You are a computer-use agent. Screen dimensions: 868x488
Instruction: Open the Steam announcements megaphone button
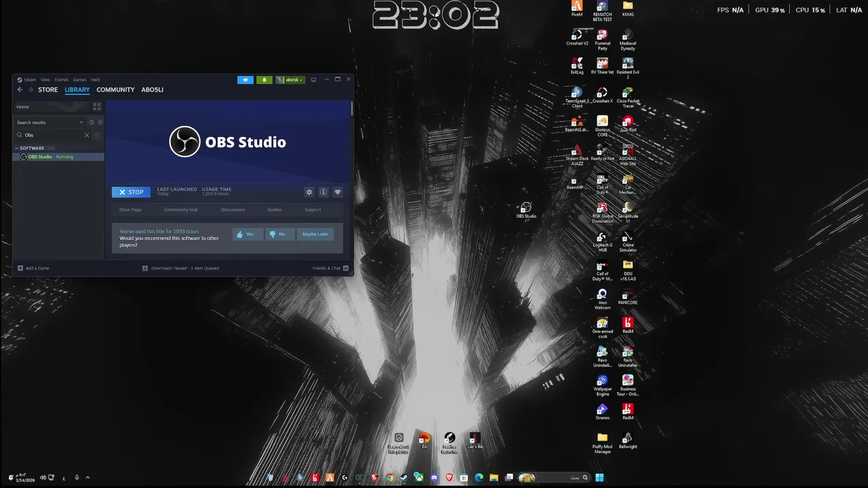point(245,80)
